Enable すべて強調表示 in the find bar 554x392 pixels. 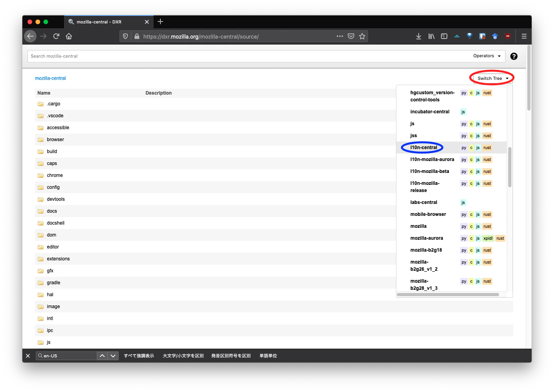(x=139, y=355)
